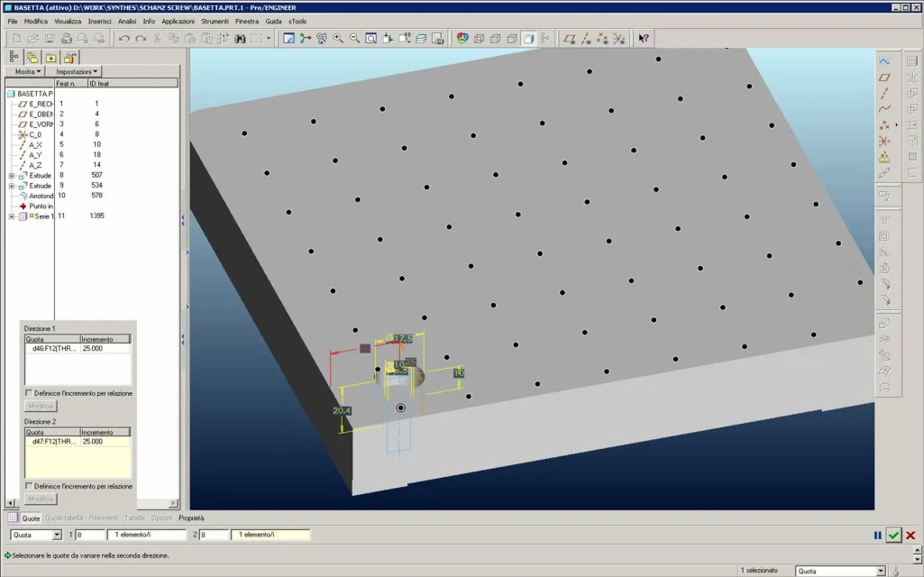The image size is (924, 577).
Task: Switch to the Quote tab
Action: coord(31,518)
